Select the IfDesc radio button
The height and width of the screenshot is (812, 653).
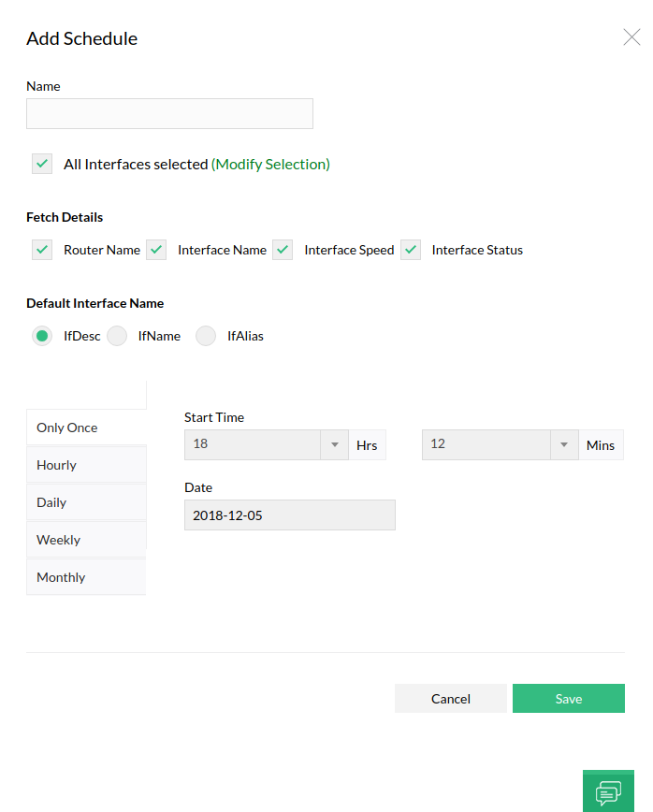click(42, 336)
